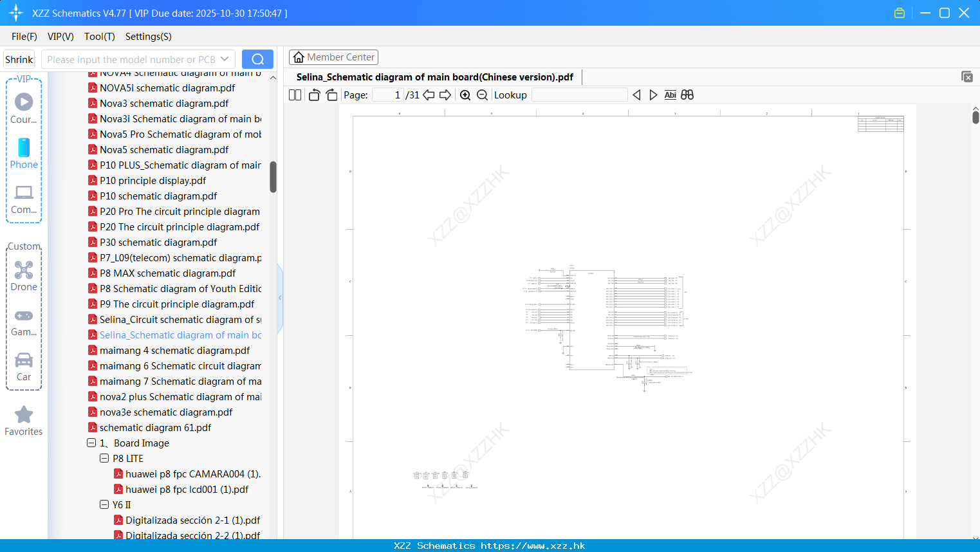Select the Computer category
980x552 pixels.
pyautogui.click(x=24, y=199)
